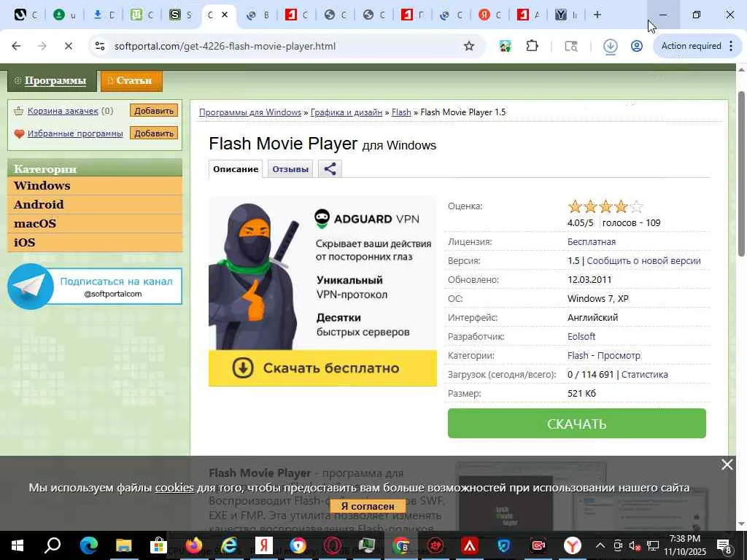The image size is (747, 560).
Task: Switch to the Отзывы tab
Action: pyautogui.click(x=290, y=169)
